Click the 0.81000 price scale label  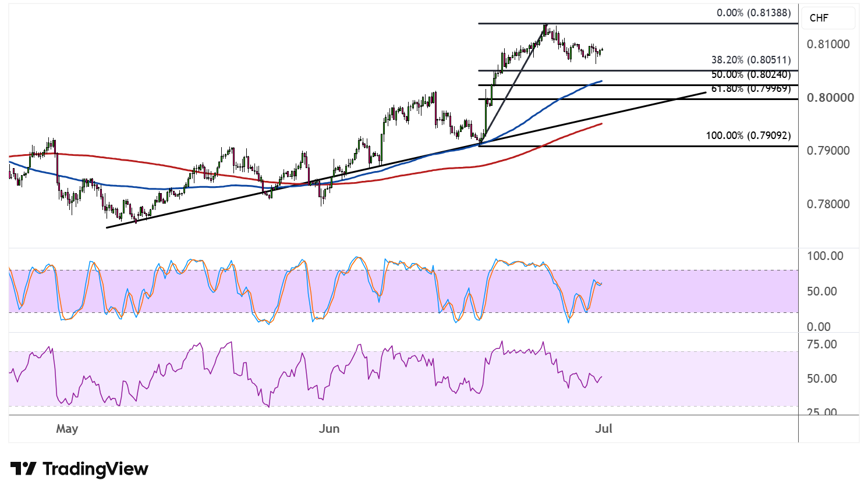[x=828, y=44]
